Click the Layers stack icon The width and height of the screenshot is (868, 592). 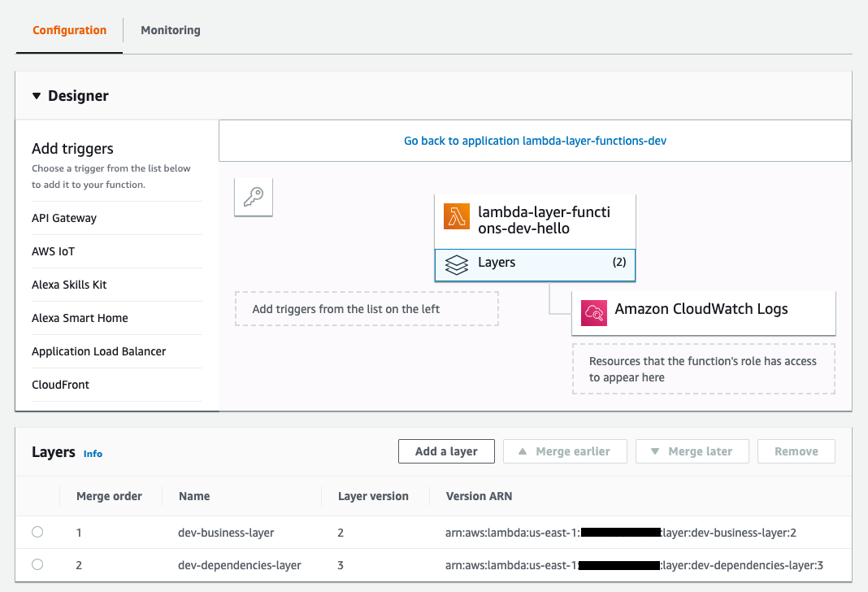[x=457, y=264]
